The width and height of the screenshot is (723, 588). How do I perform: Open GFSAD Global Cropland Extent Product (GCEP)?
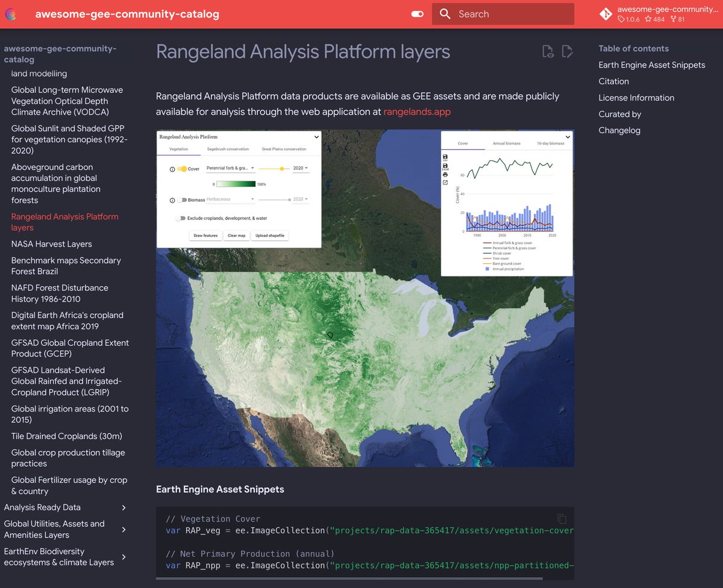tap(70, 348)
